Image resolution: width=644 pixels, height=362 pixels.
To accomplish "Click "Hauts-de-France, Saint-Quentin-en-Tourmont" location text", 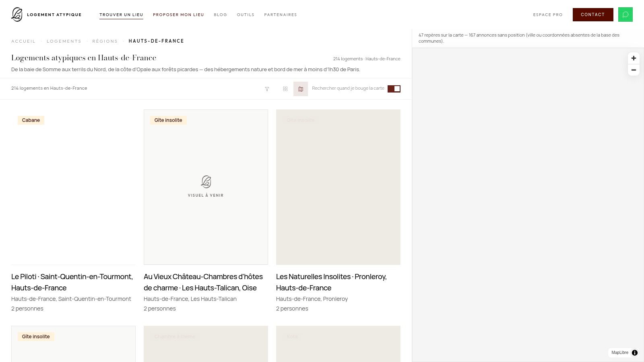I will (71, 299).
